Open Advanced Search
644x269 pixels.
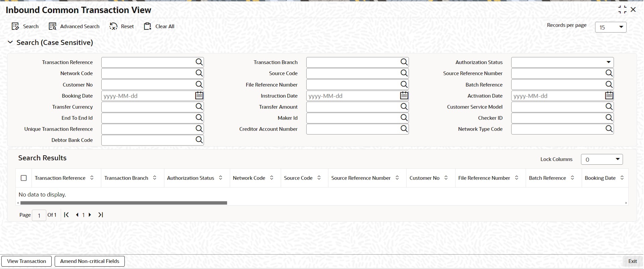coord(74,26)
